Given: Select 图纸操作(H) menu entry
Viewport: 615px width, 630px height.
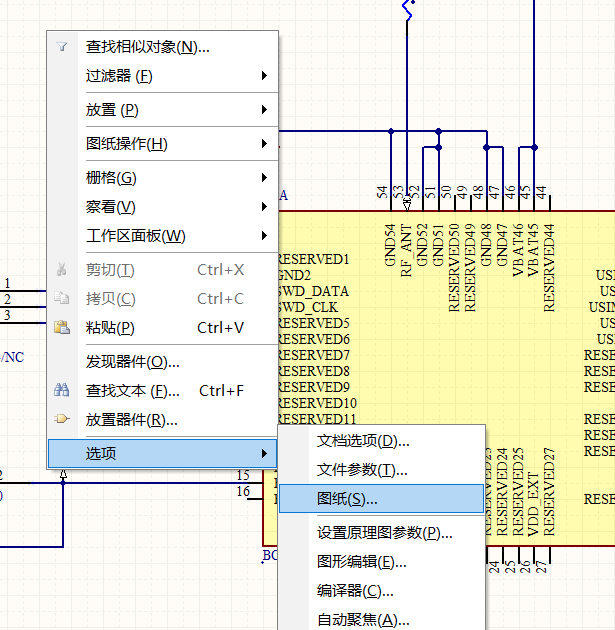Looking at the screenshot, I should [162, 144].
